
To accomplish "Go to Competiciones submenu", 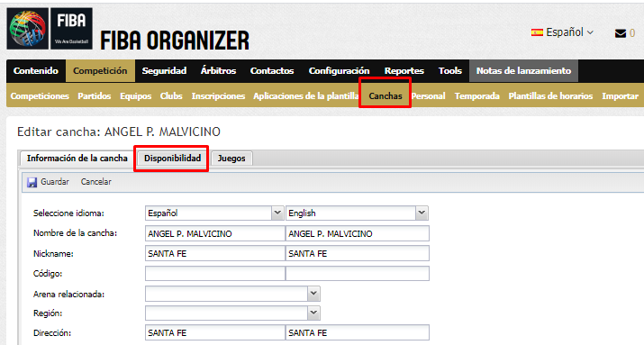I will click(40, 96).
